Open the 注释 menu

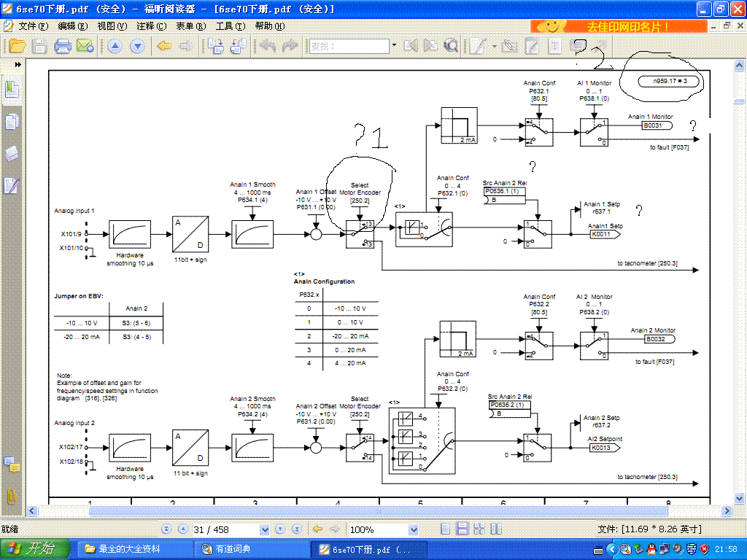pos(152,26)
